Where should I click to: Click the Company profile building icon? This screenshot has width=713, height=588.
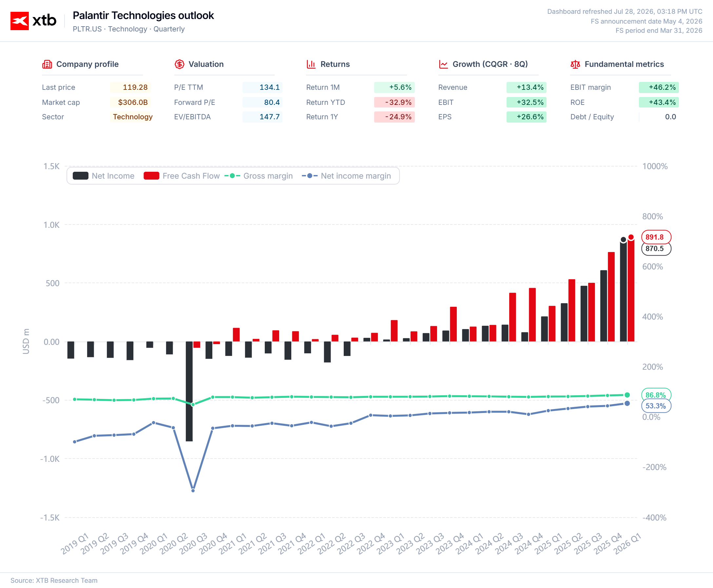point(47,64)
